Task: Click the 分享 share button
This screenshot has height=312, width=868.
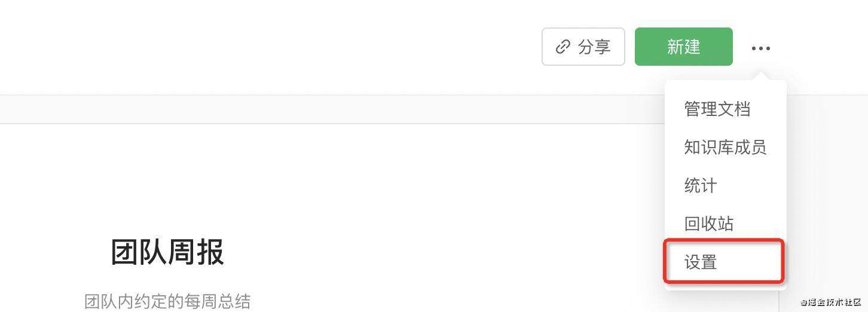Action: point(583,47)
